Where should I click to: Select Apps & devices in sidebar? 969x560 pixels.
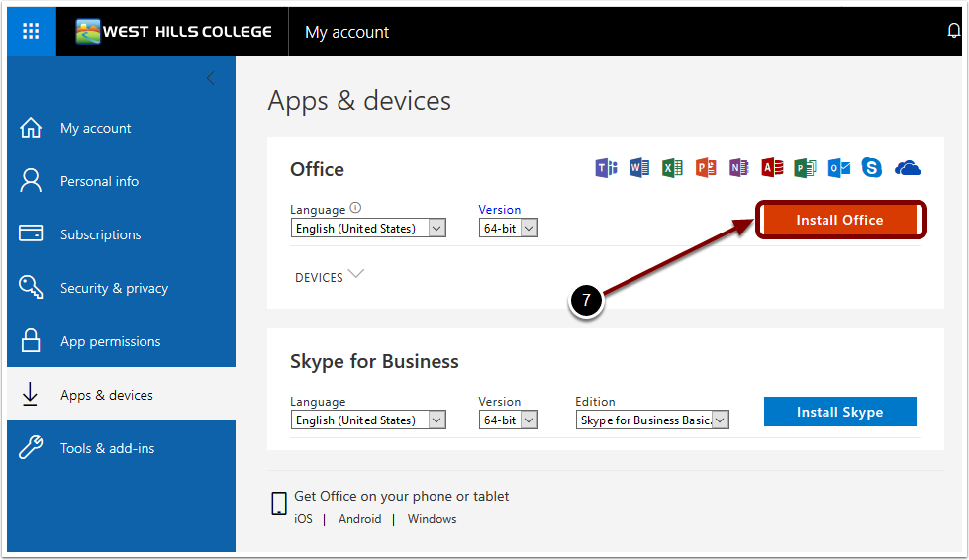107,395
